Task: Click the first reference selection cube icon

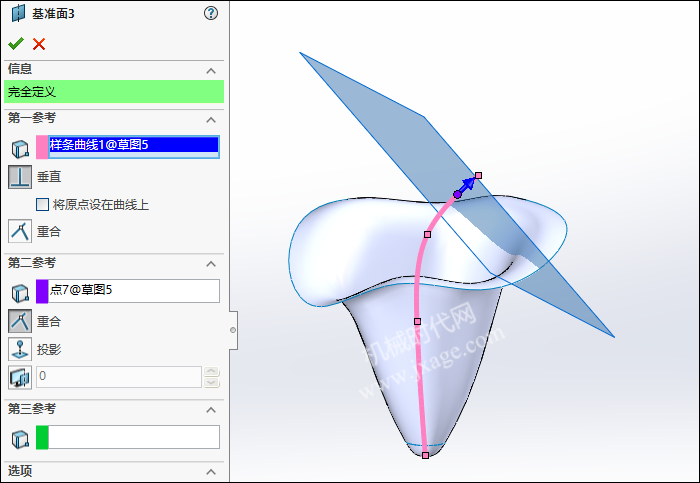Action: (x=20, y=149)
